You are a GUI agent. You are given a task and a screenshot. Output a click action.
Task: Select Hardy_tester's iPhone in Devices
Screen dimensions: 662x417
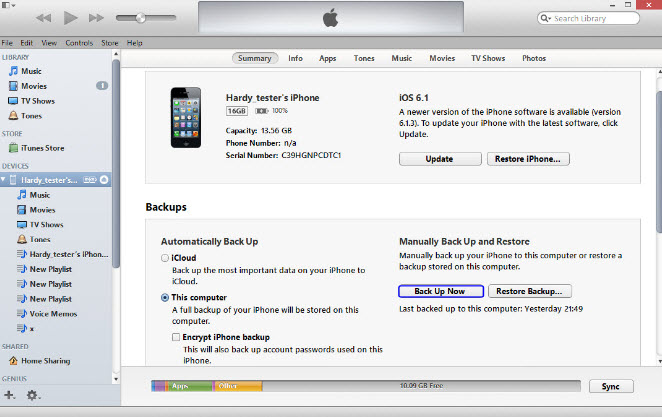coord(56,180)
